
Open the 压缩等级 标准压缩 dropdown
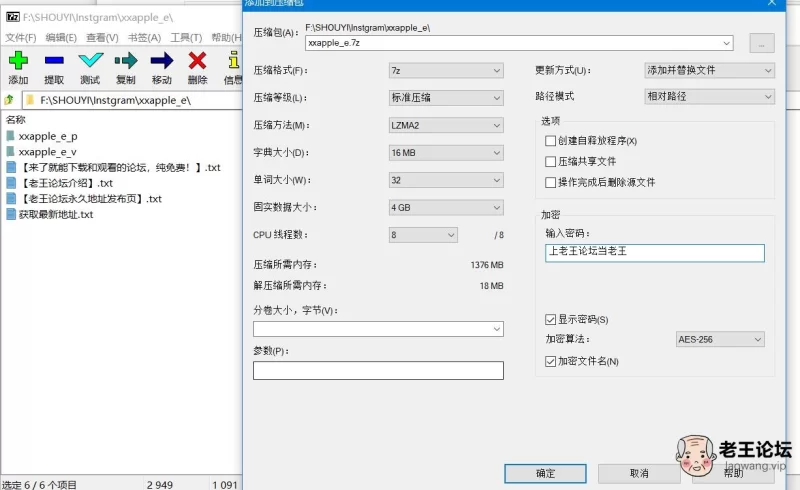[446, 97]
